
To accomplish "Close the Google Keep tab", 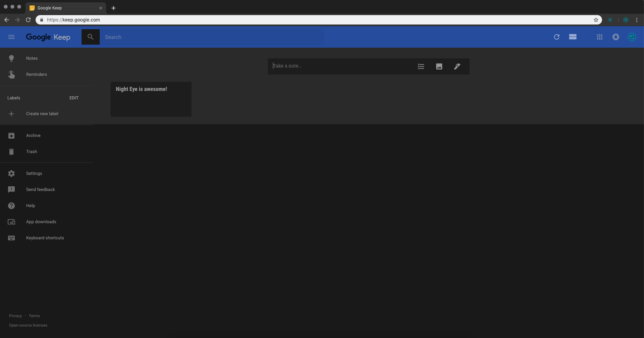I will (x=101, y=8).
